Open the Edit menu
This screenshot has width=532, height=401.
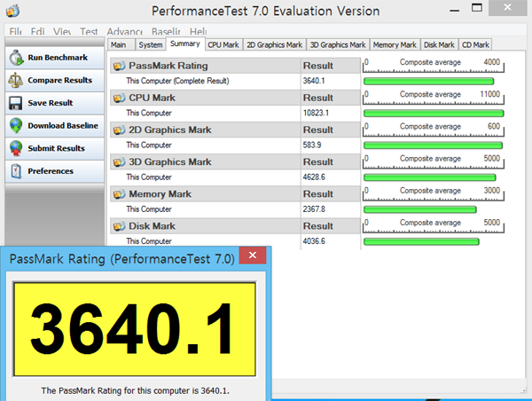[x=37, y=32]
